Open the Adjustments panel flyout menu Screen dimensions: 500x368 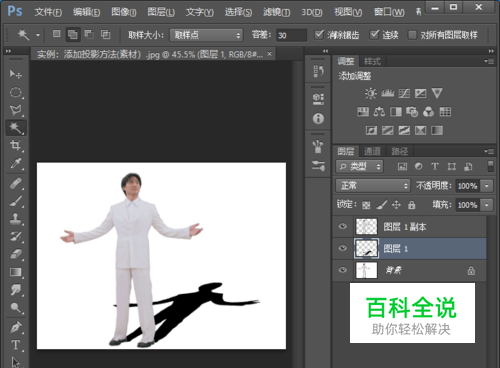point(489,61)
